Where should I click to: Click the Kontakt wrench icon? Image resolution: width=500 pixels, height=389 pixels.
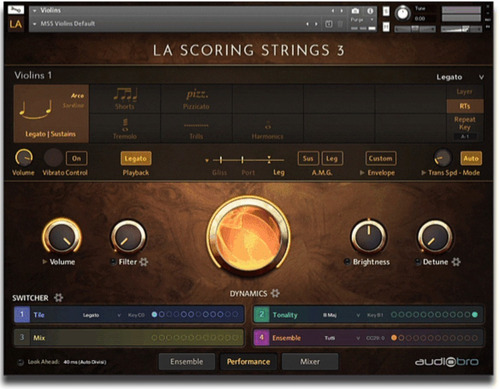[16, 10]
